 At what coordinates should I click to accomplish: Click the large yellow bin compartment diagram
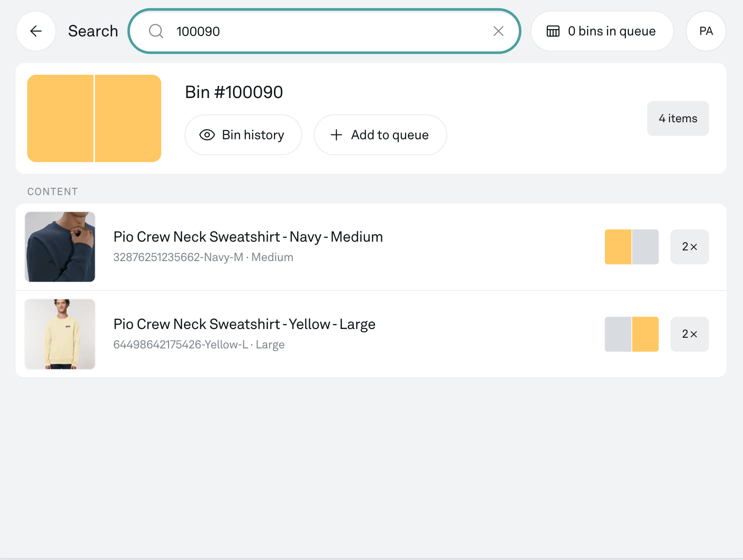click(x=94, y=118)
